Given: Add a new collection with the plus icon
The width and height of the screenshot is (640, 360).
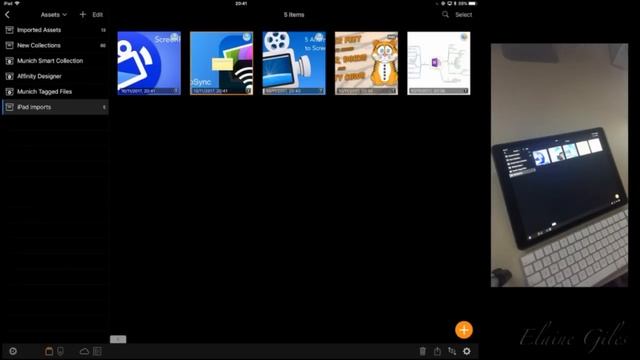Looking at the screenshot, I should 82,15.
